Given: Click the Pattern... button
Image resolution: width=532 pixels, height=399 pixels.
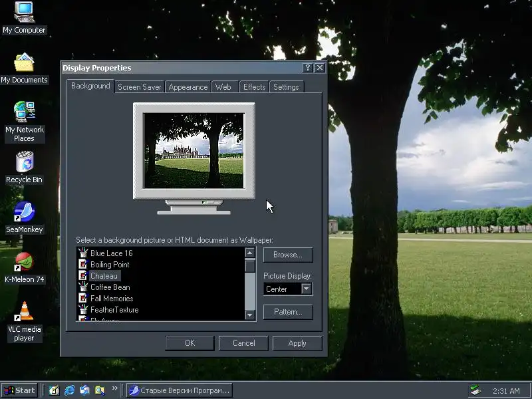Looking at the screenshot, I should [288, 312].
